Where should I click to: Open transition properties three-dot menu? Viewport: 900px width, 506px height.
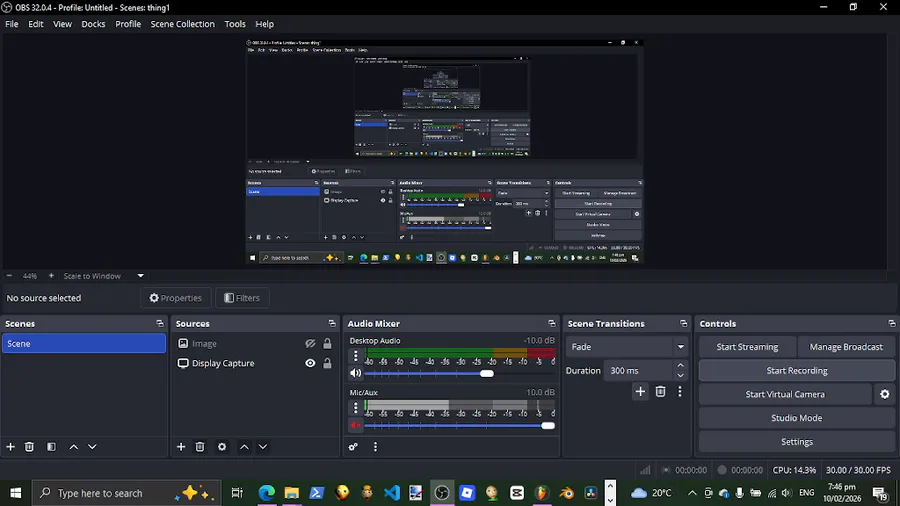[x=680, y=391]
